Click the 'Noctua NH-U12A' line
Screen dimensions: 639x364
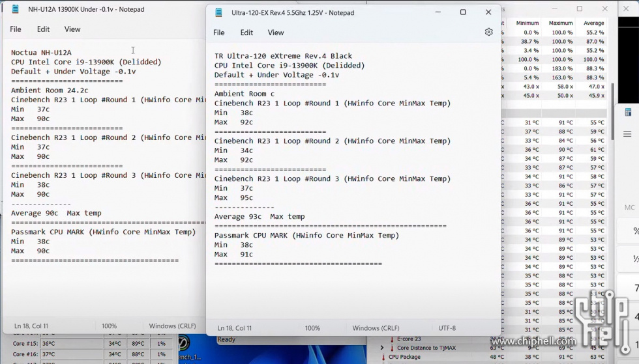tap(41, 53)
